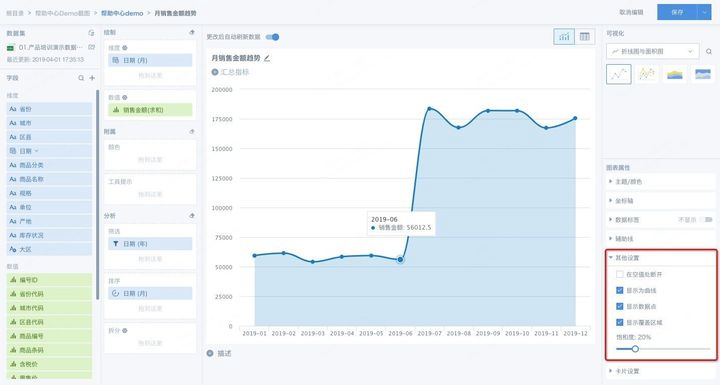This screenshot has width=720, height=385.
Task: Add a new field with plus icon
Action: pos(92,78)
